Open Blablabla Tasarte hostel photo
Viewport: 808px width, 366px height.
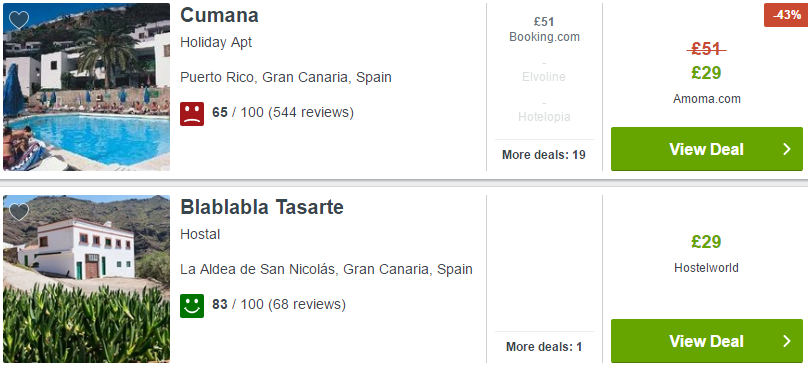(x=87, y=279)
